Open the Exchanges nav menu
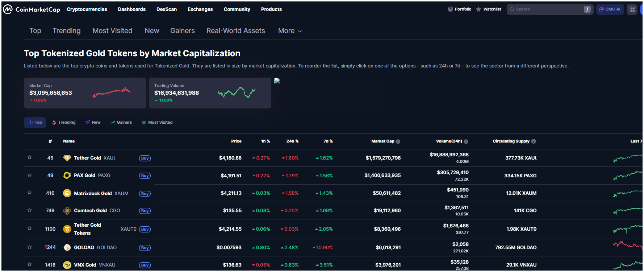 [200, 9]
